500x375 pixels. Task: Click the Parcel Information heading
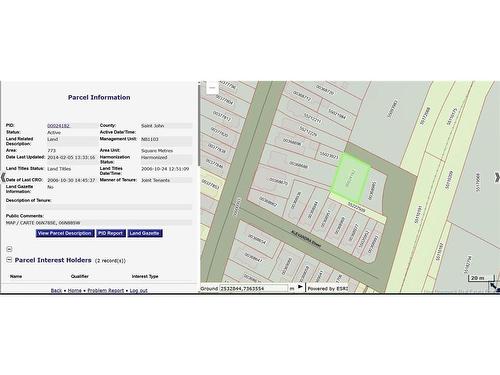click(x=99, y=97)
